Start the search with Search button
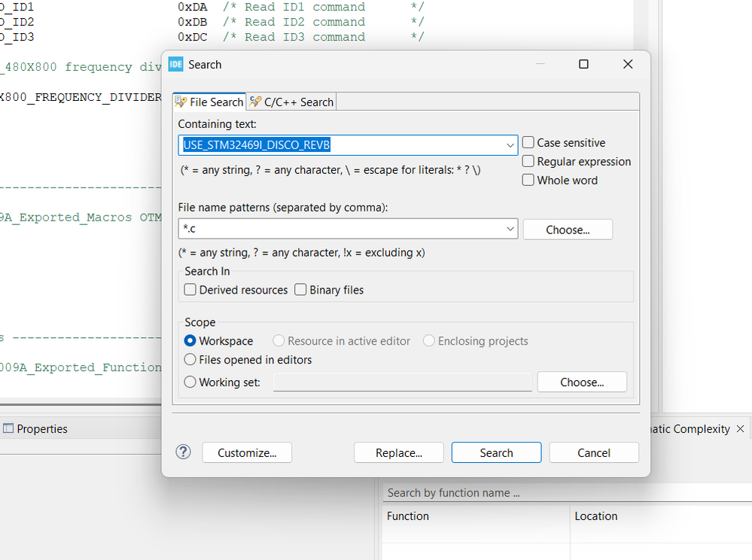Image resolution: width=752 pixels, height=560 pixels. (496, 452)
